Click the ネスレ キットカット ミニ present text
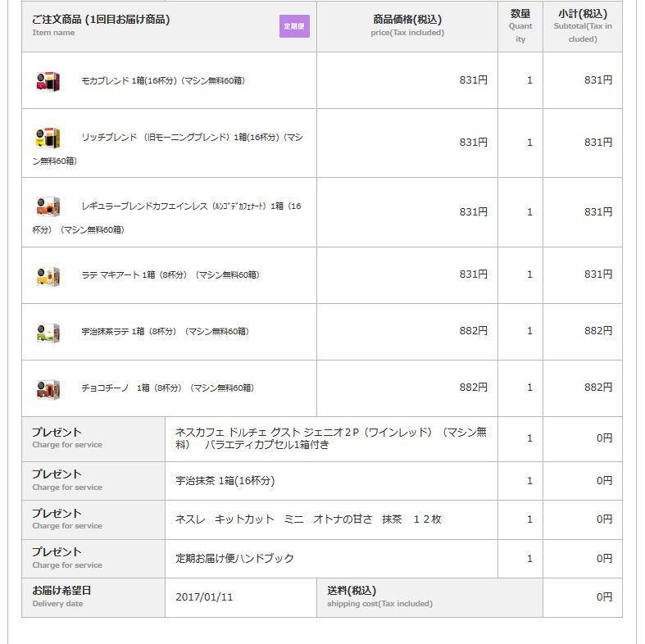The height and width of the screenshot is (644, 645). click(x=308, y=519)
